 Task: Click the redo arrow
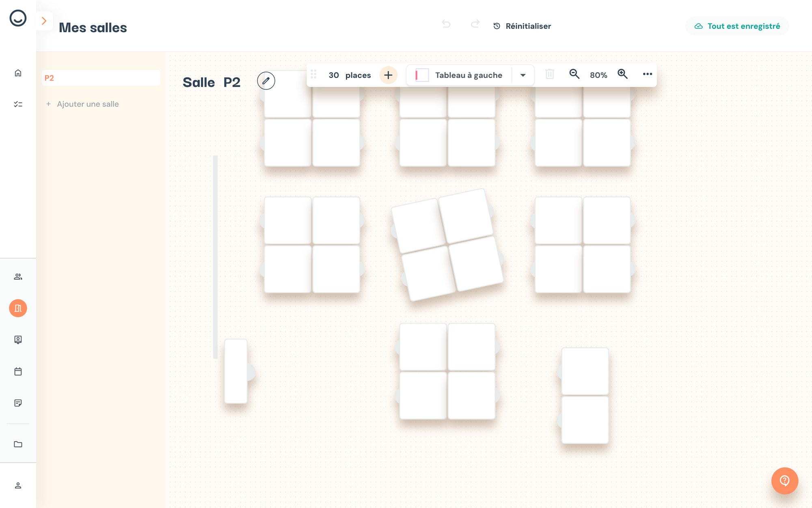coord(475,24)
